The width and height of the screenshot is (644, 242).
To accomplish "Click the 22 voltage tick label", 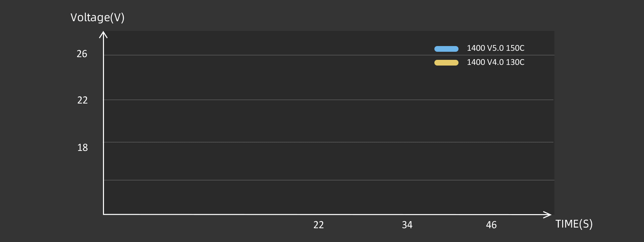I will tap(83, 100).
